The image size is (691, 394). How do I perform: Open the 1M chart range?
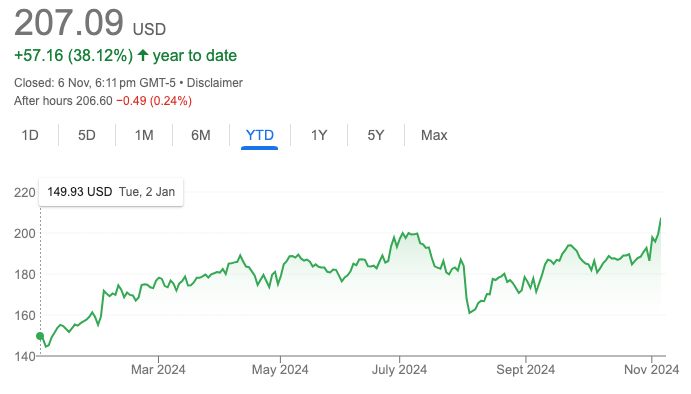[144, 135]
